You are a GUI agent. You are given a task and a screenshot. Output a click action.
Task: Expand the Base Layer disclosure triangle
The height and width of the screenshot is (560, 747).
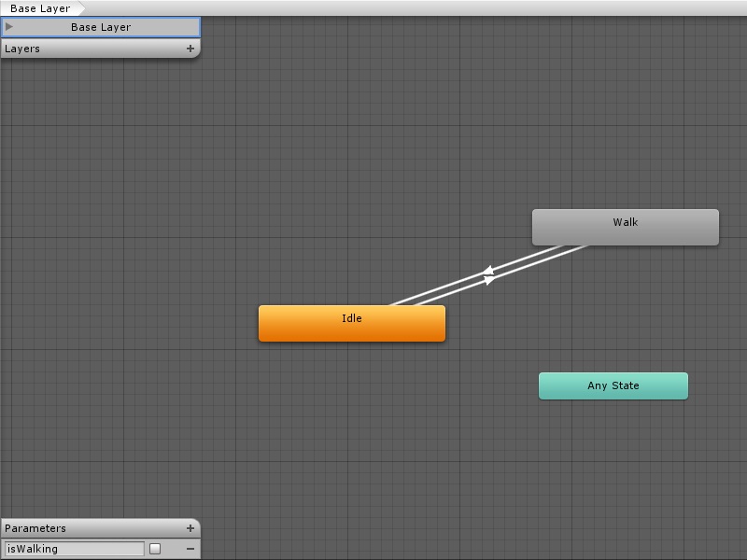(x=9, y=27)
